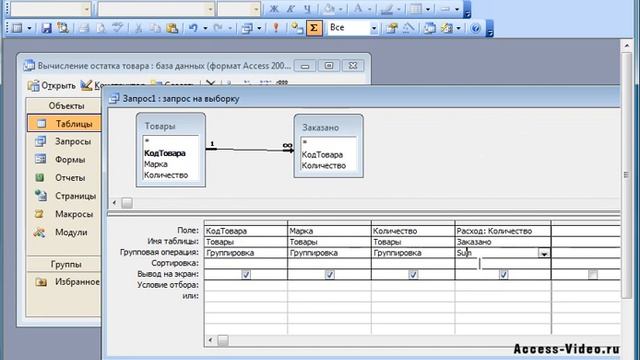The image size is (640, 360).
Task: Click the Undo arrow icon
Action: [193, 28]
